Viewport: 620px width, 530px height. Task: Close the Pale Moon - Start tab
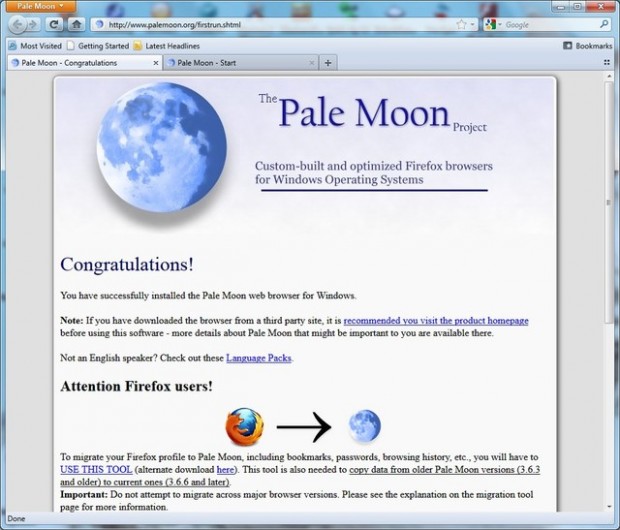[x=312, y=63]
